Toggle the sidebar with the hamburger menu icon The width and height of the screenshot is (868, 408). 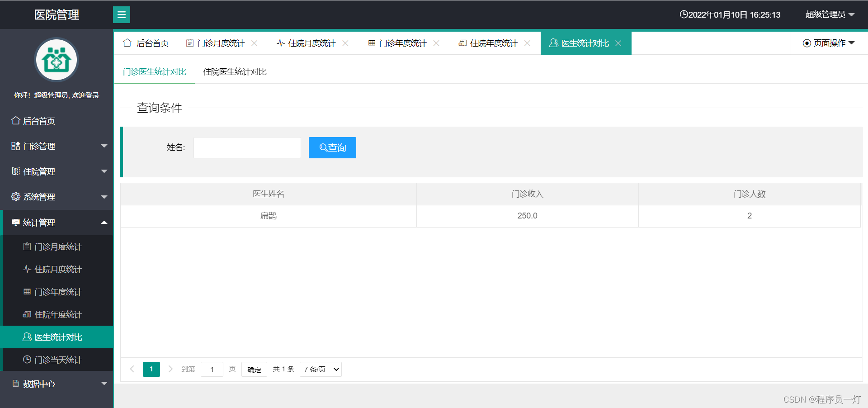pyautogui.click(x=121, y=14)
